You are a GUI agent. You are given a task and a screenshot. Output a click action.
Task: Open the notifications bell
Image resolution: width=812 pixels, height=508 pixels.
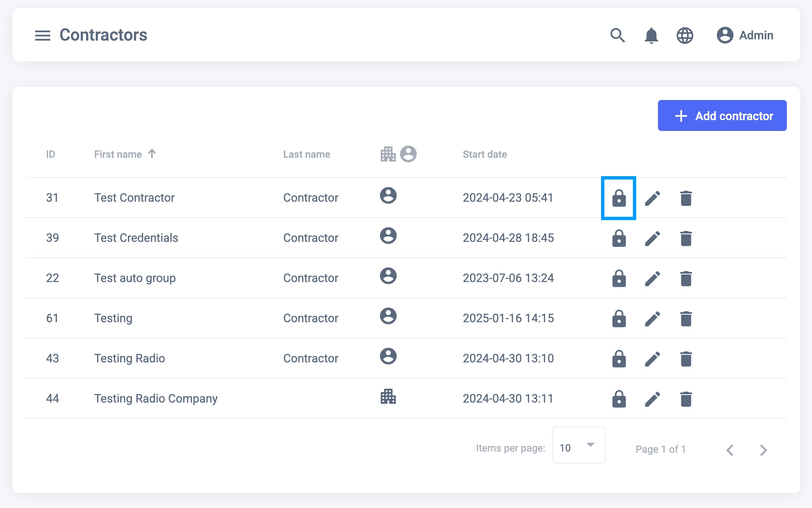point(651,36)
